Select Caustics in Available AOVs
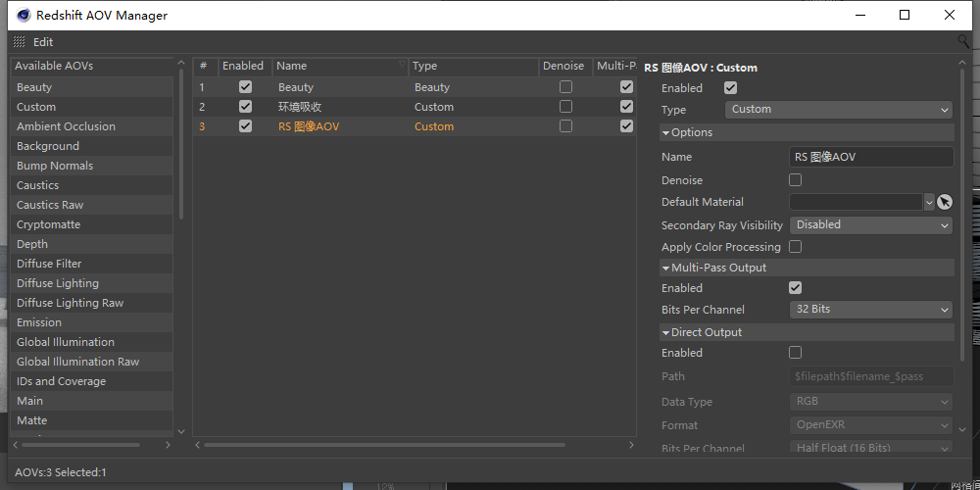This screenshot has height=490, width=980. (92, 185)
